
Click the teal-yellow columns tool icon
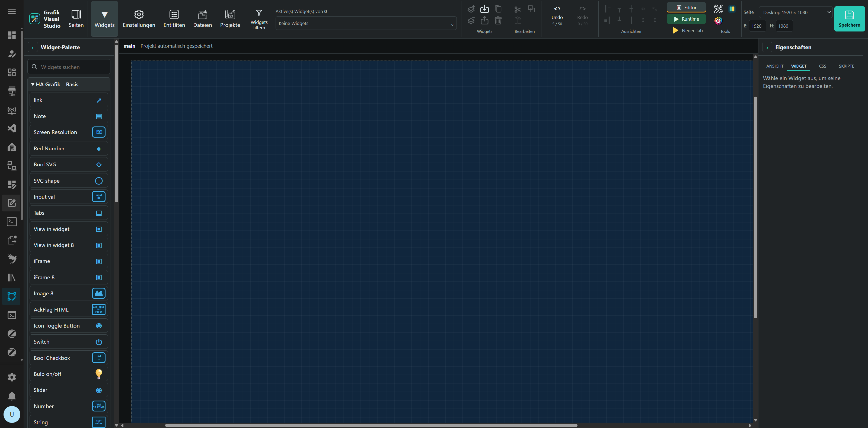click(732, 9)
